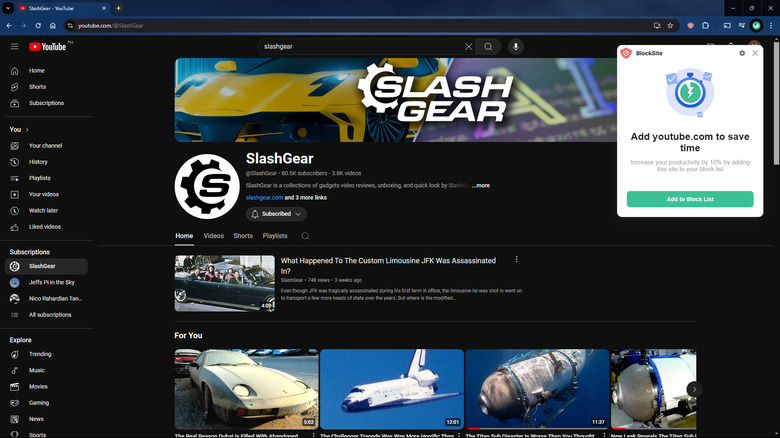
Task: Open Subscriptions in the sidebar
Action: point(46,103)
